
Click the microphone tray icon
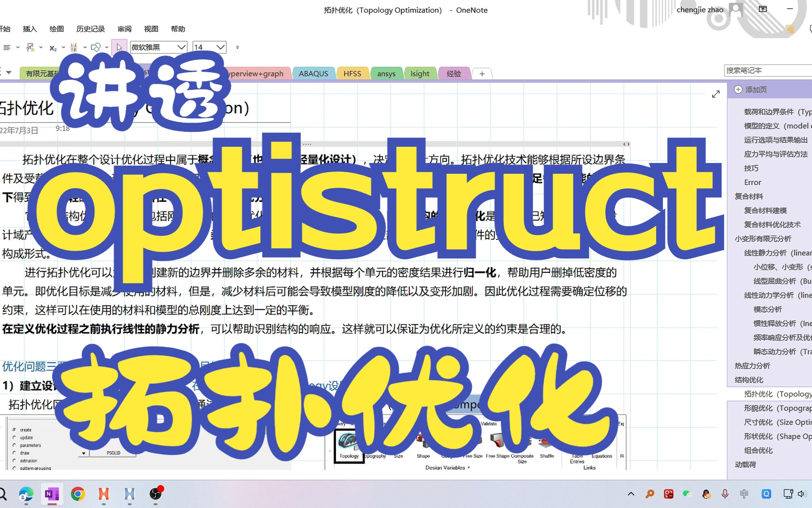(x=725, y=494)
